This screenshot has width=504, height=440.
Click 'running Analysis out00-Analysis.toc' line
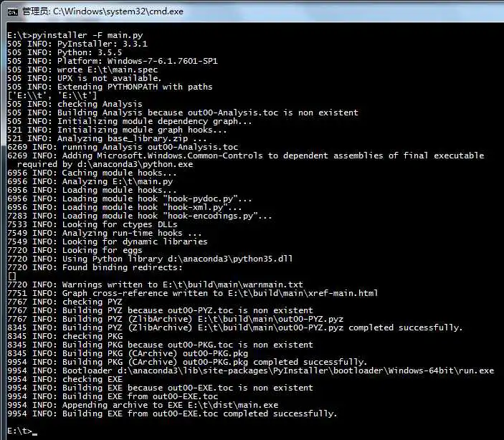coord(123,147)
